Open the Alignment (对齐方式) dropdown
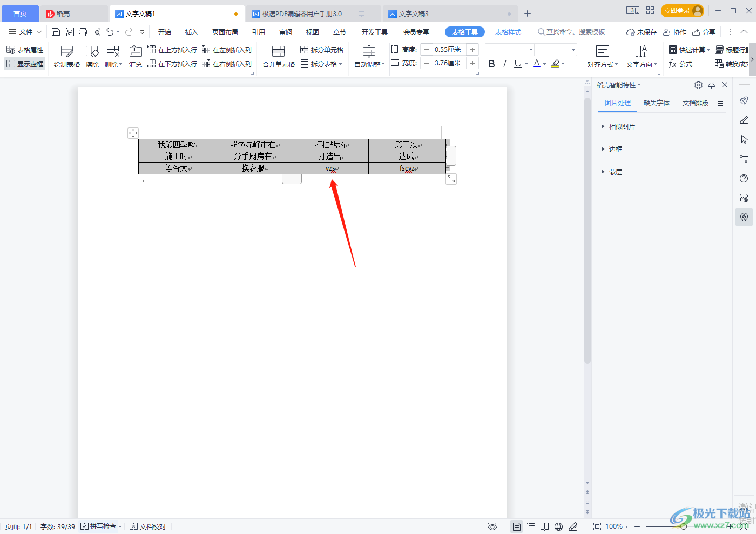The width and height of the screenshot is (756, 534). pyautogui.click(x=603, y=64)
